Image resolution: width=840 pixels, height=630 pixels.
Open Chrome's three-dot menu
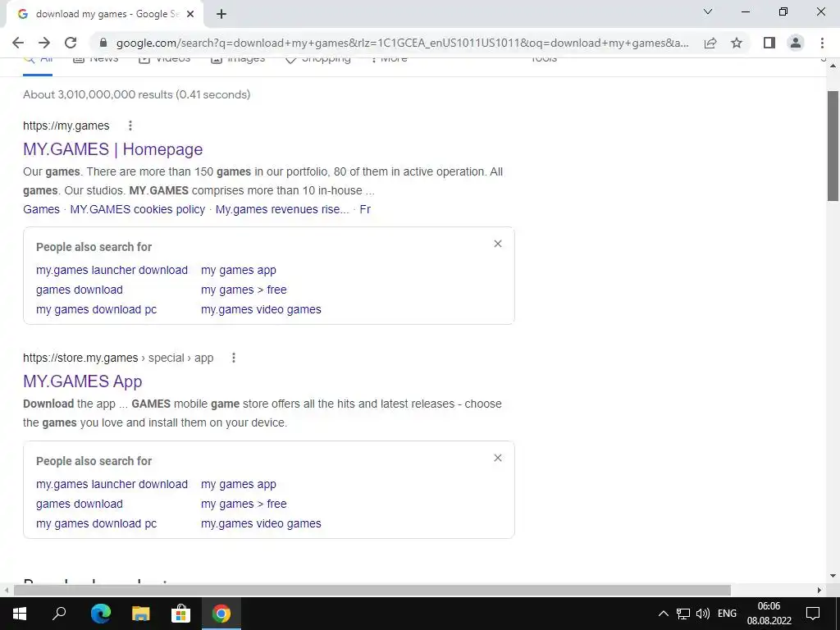(x=822, y=43)
